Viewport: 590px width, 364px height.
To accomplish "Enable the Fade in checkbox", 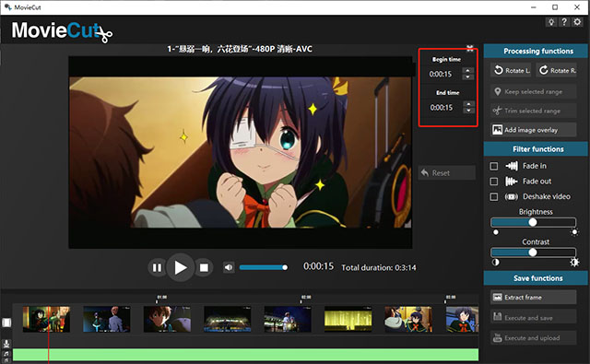I will tap(494, 166).
